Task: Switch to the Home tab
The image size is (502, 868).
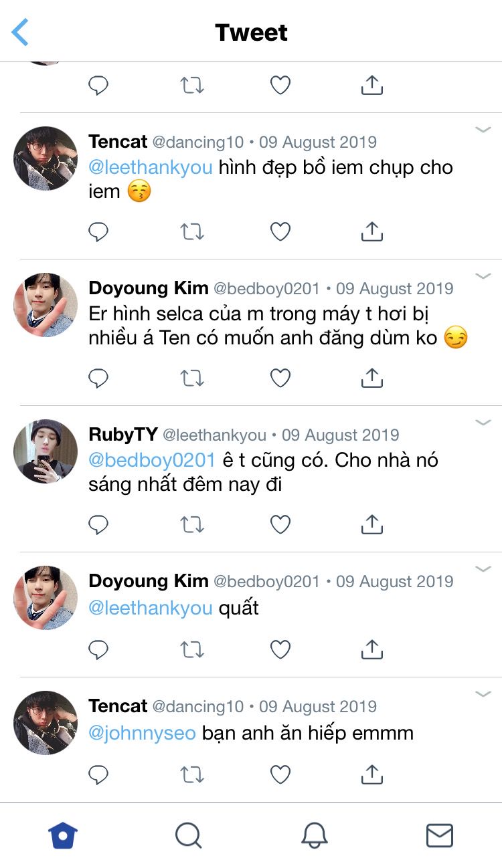Action: click(x=63, y=835)
